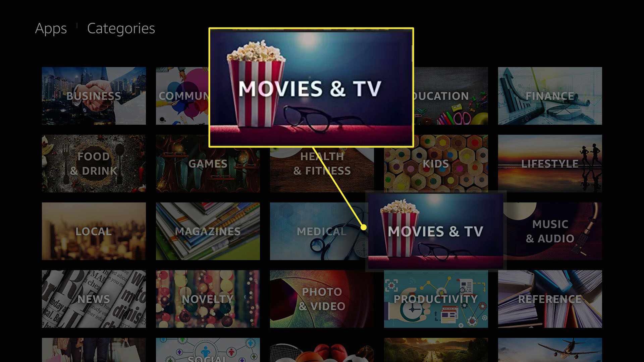Select the Food & Drink category icon
Viewport: 644px width, 362px height.
click(95, 164)
